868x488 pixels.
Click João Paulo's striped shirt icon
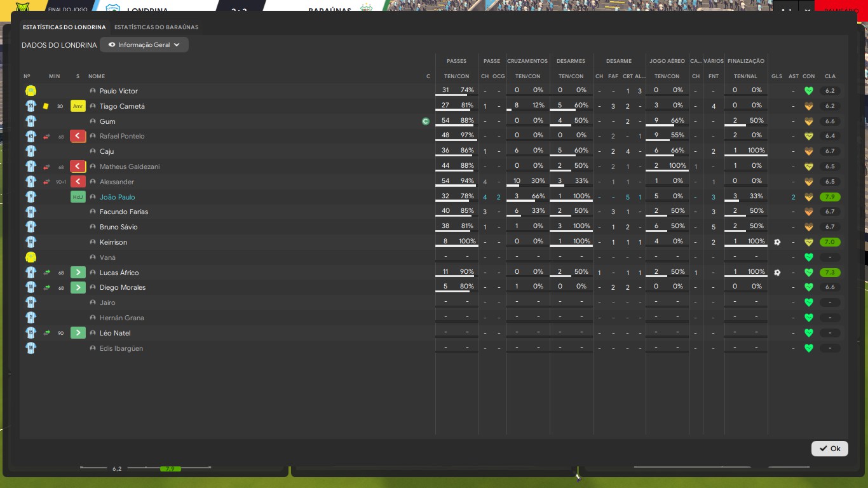[x=31, y=197]
